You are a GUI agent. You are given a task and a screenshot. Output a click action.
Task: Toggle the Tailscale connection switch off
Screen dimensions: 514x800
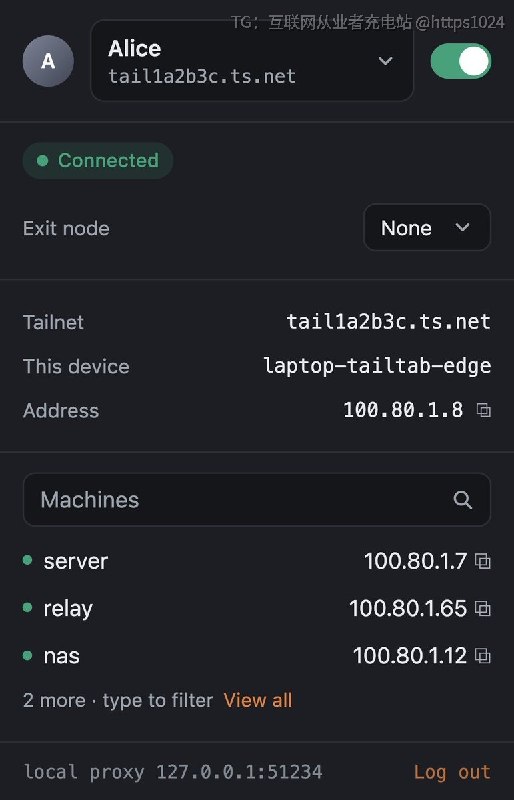(x=461, y=61)
